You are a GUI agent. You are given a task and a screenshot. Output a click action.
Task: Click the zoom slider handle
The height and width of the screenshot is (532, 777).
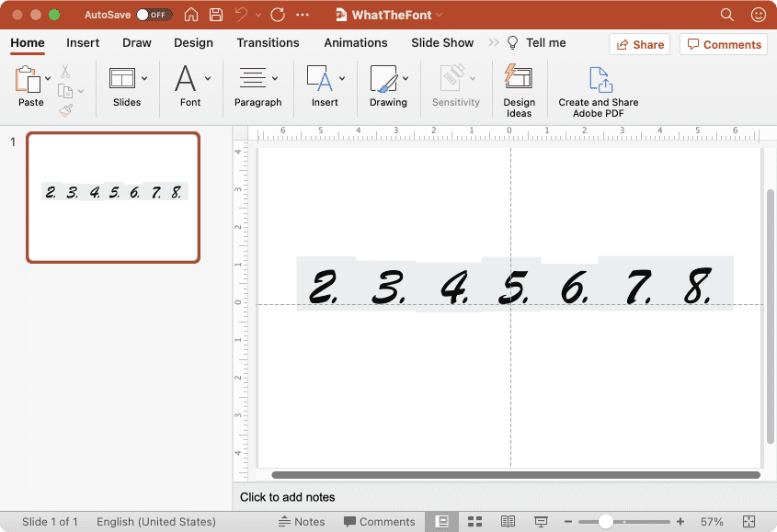605,522
